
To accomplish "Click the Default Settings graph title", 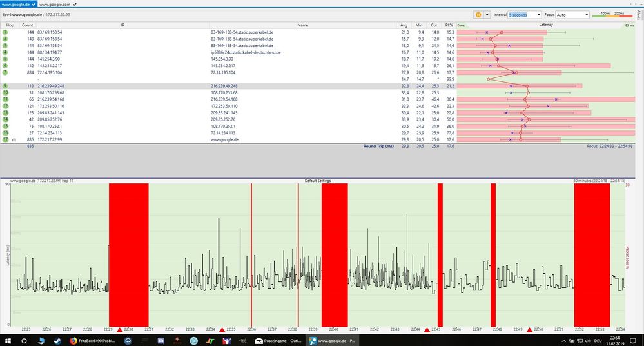I will coord(317,181).
